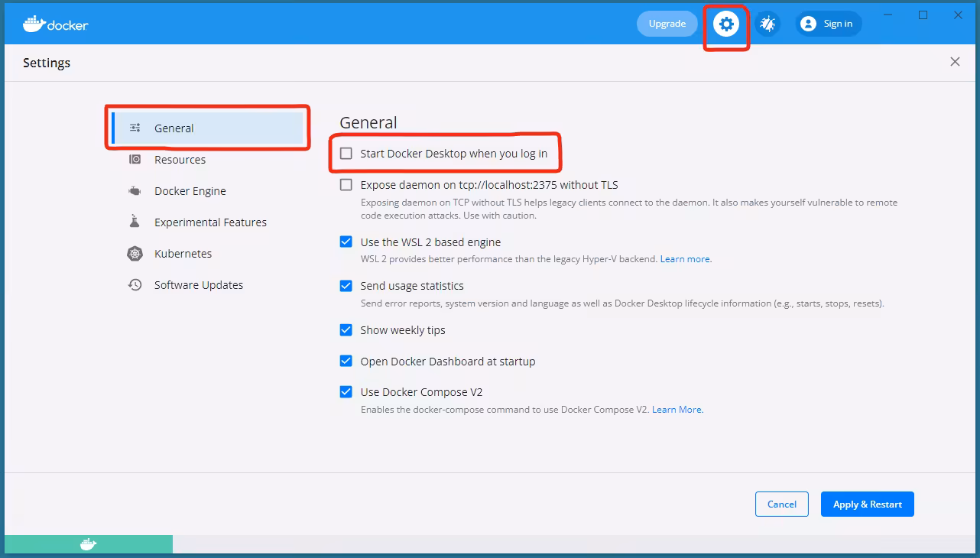980x558 pixels.
Task: Minimize the Docker Desktop window
Action: click(888, 15)
